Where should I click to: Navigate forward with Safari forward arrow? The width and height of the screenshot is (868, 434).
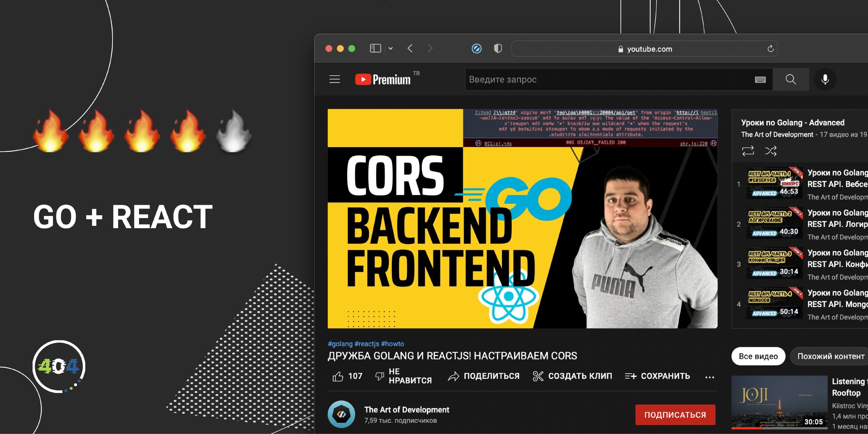(x=430, y=48)
